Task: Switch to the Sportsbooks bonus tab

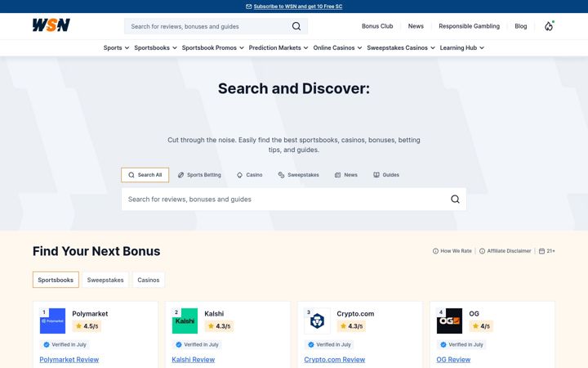Action: [56, 280]
